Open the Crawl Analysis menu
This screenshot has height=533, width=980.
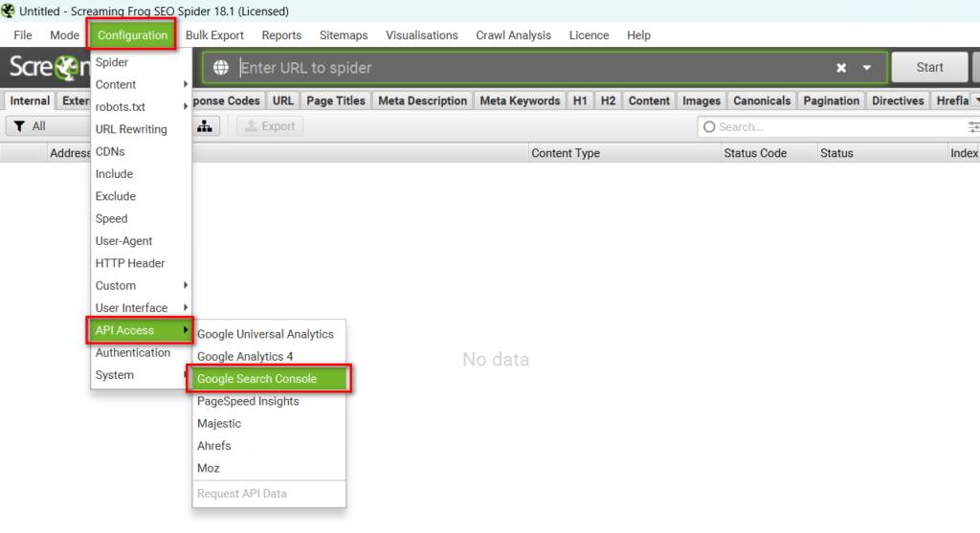click(513, 35)
